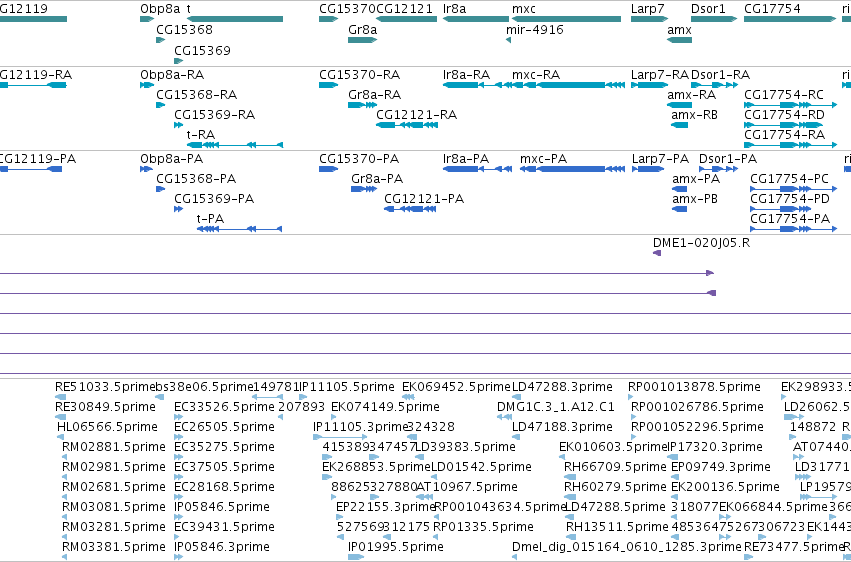Select EST HL06566.5prime
Image resolution: width=851 pixels, height=562 pixels.
(x=60, y=437)
